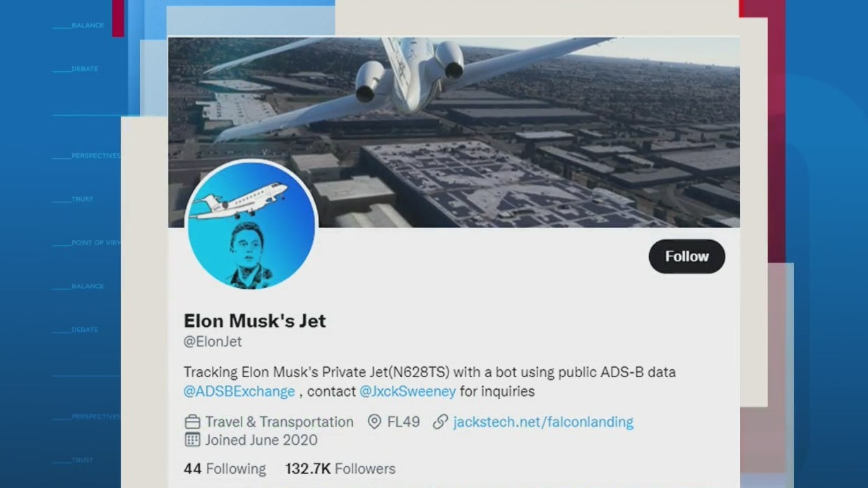The height and width of the screenshot is (488, 868).
Task: View the 132.7K Followers list
Action: (x=340, y=469)
